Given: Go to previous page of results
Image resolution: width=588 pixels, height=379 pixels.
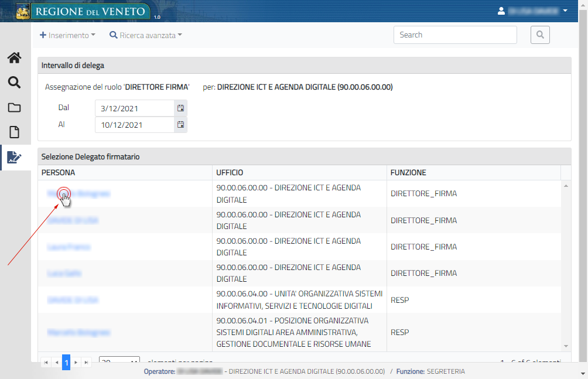Looking at the screenshot, I should tap(57, 363).
